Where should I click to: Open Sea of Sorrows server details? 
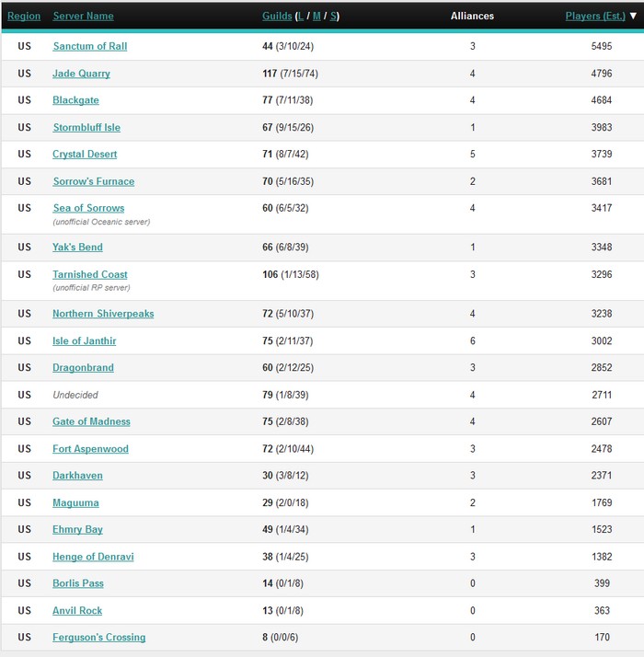pos(88,208)
